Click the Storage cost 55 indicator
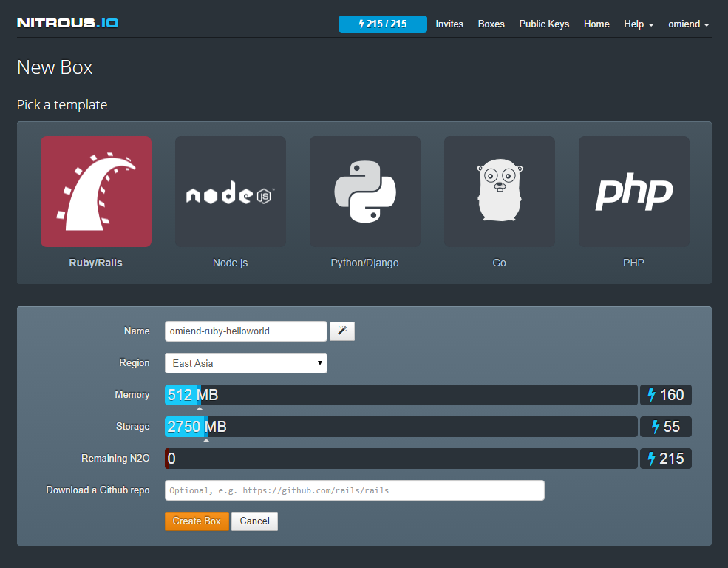The width and height of the screenshot is (728, 568). (x=666, y=427)
